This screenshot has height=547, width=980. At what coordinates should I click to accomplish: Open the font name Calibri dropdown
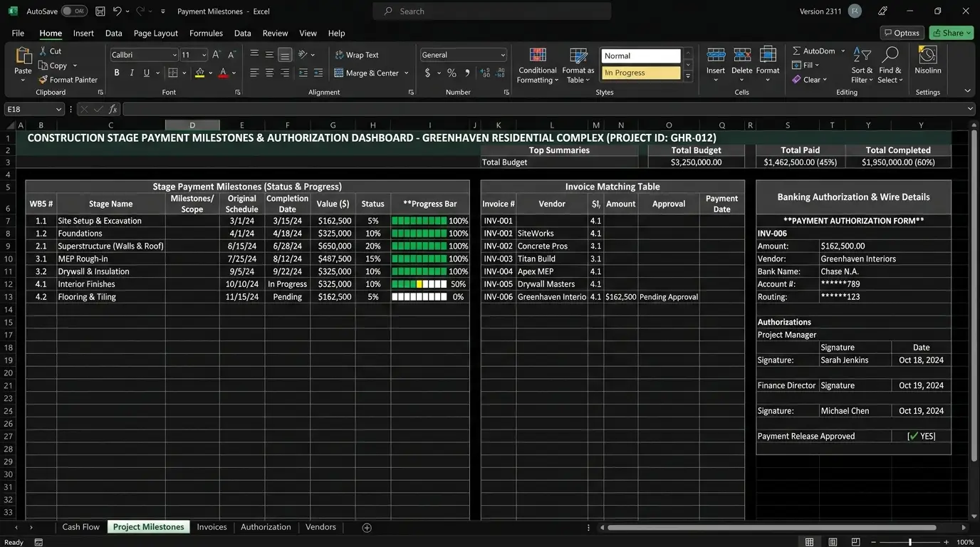point(174,55)
